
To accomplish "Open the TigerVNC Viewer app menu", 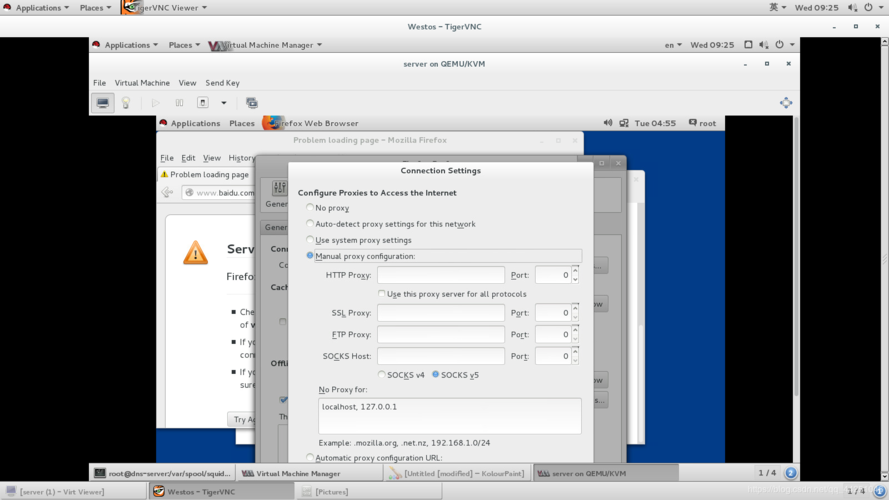I will pos(164,7).
